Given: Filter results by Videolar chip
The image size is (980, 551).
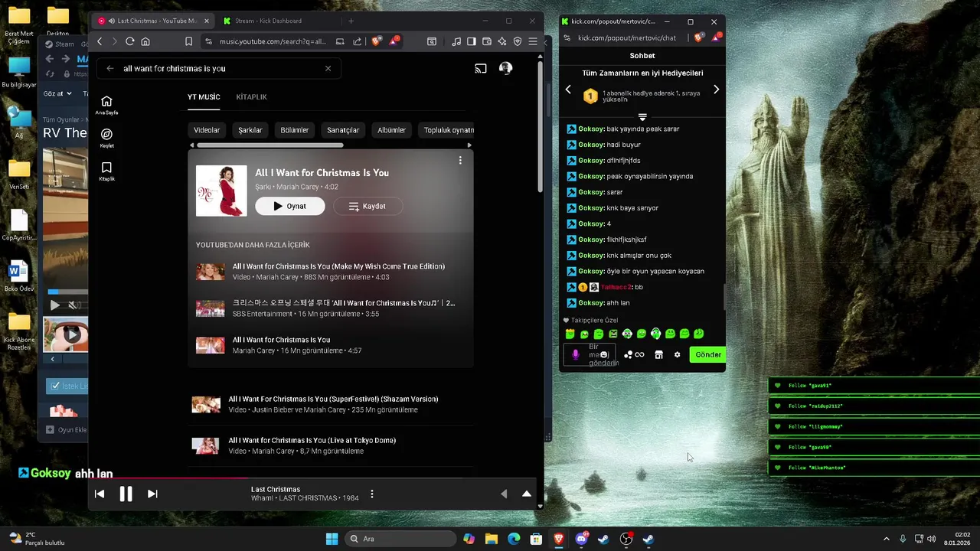Looking at the screenshot, I should [x=207, y=130].
